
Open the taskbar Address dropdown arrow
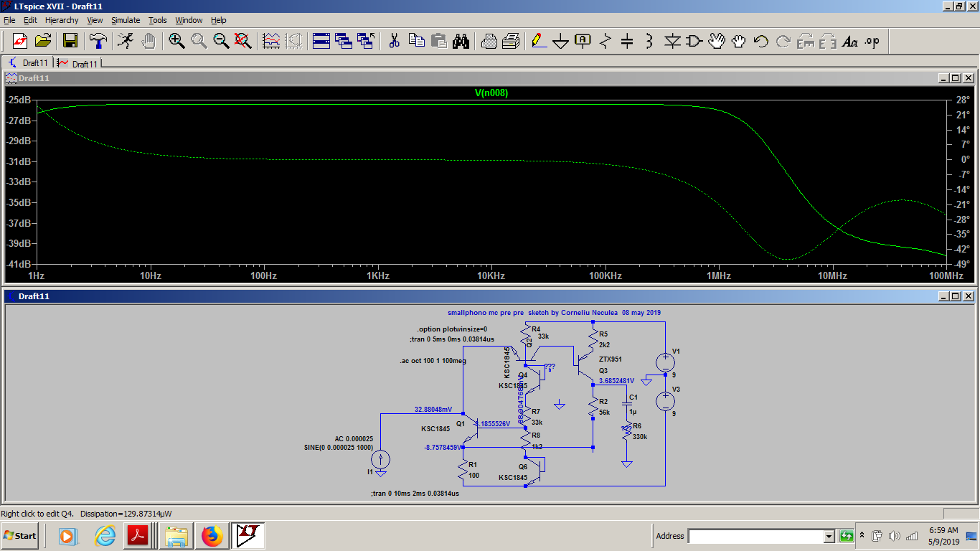tap(829, 536)
